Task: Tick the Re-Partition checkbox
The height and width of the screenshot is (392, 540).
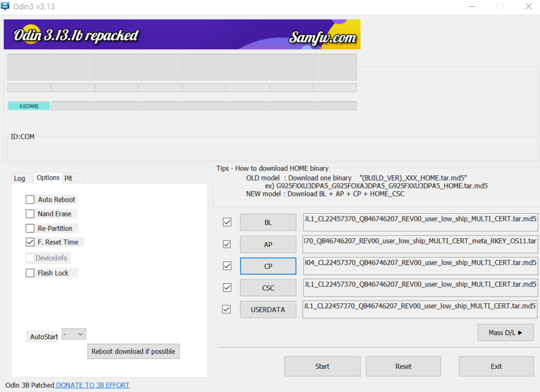Action: pos(30,228)
